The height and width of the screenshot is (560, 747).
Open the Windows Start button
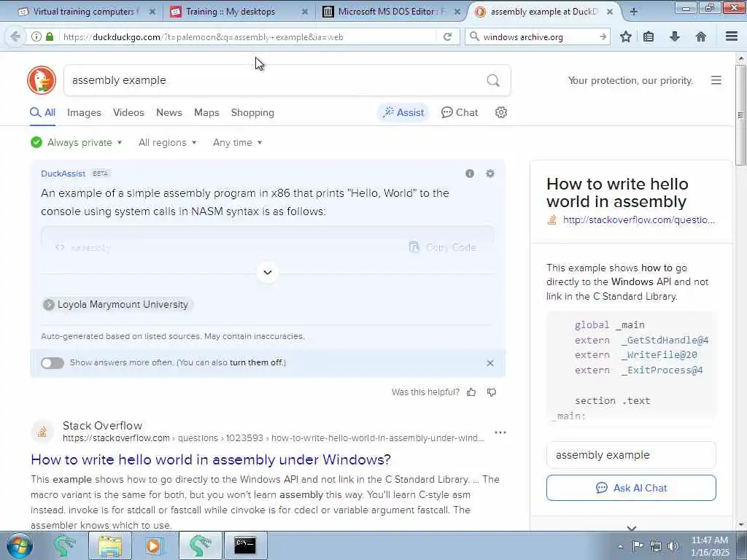pos(20,545)
